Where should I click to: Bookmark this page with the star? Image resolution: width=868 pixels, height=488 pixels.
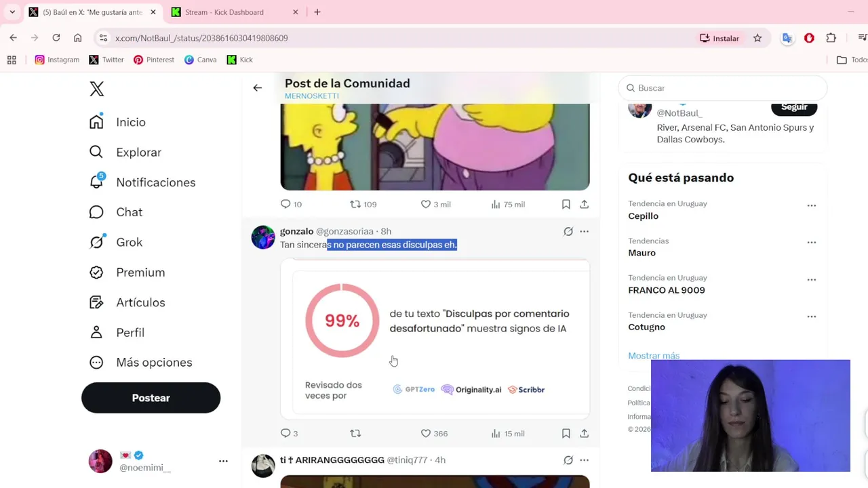757,38
